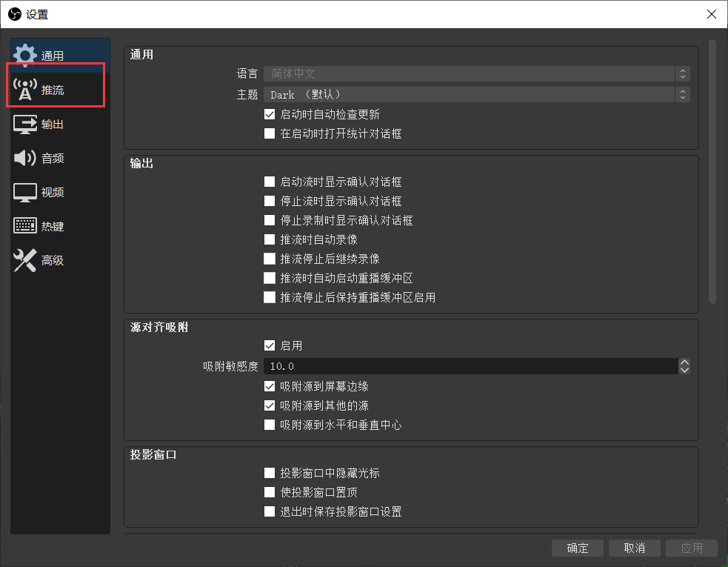Click the General (通用) gear icon
Image resolution: width=728 pixels, height=567 pixels.
point(24,56)
